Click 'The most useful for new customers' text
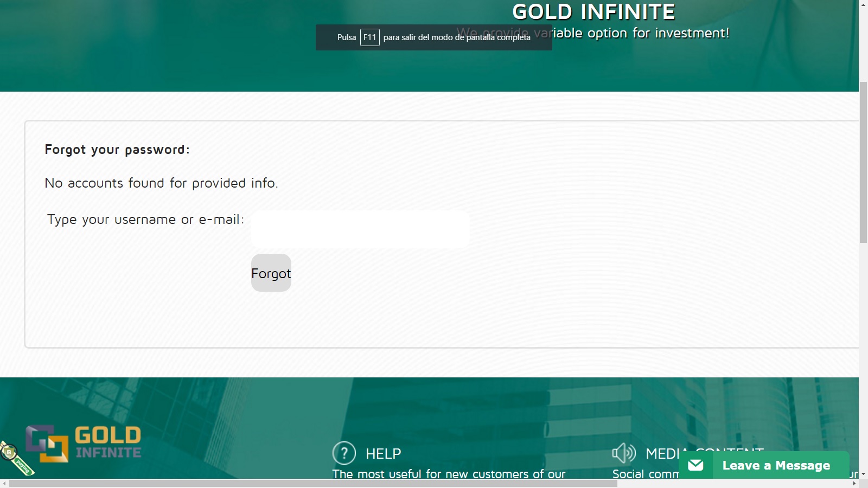 [449, 474]
